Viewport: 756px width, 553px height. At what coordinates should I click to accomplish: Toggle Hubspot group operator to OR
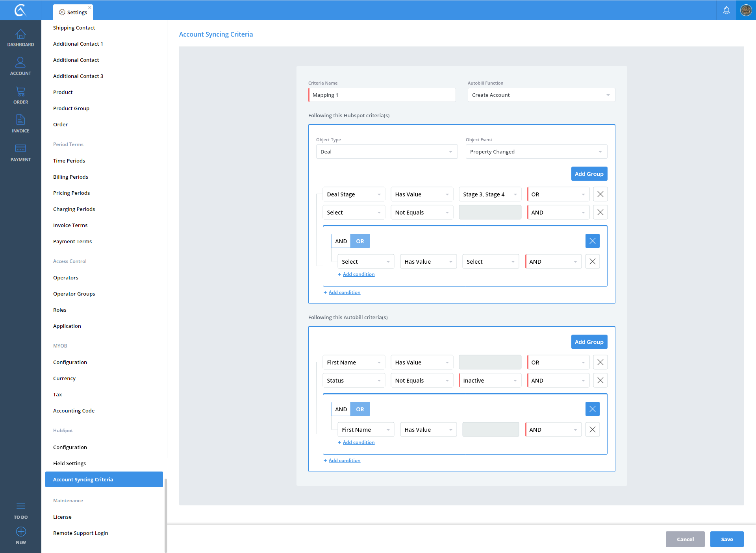[x=360, y=241]
